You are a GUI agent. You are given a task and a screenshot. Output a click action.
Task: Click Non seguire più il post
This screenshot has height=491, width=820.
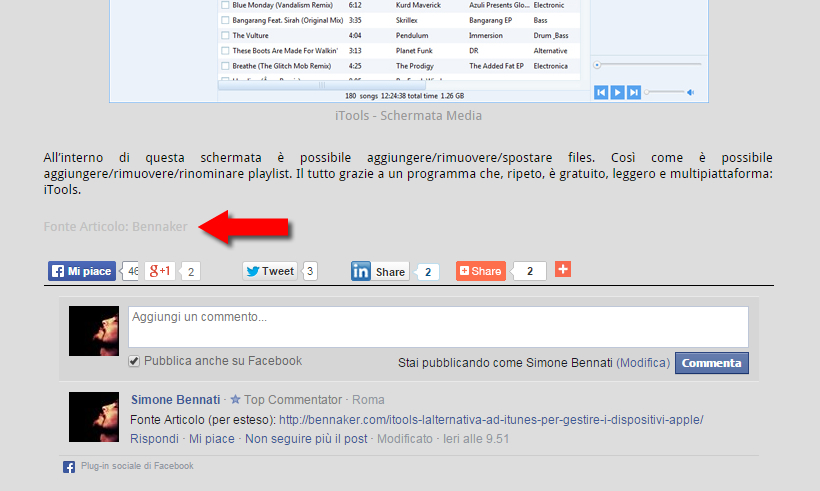[306, 439]
